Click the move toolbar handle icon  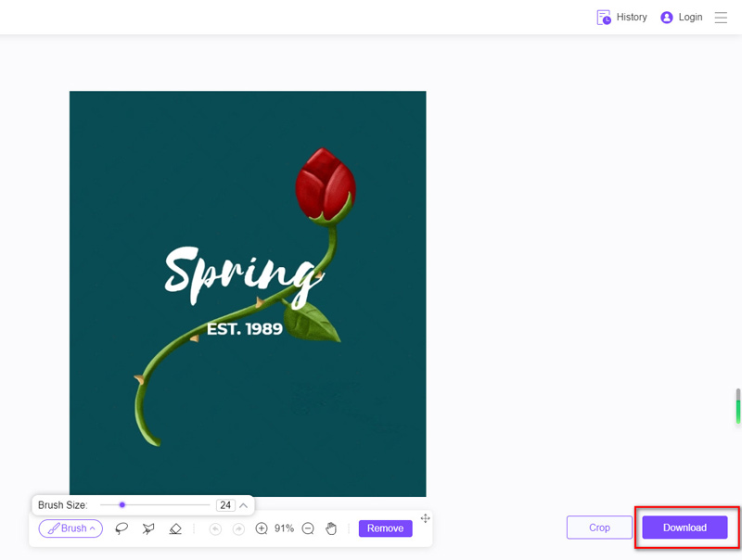pyautogui.click(x=425, y=518)
